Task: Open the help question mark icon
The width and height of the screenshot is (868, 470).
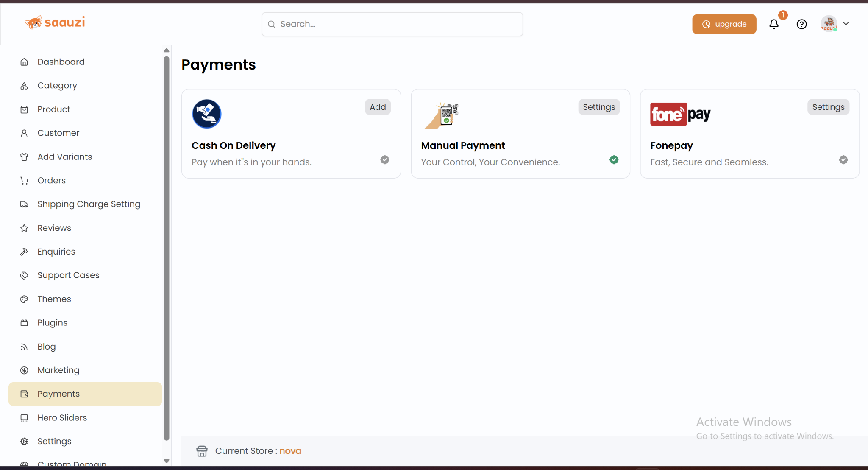Action: click(x=801, y=24)
